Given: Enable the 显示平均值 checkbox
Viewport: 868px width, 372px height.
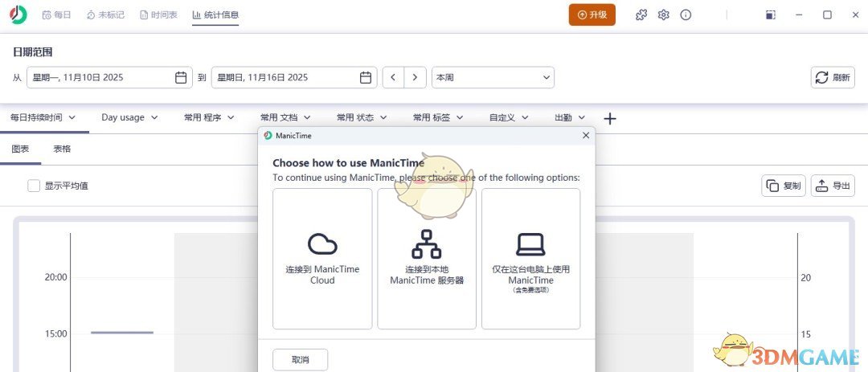Looking at the screenshot, I should click(x=34, y=186).
